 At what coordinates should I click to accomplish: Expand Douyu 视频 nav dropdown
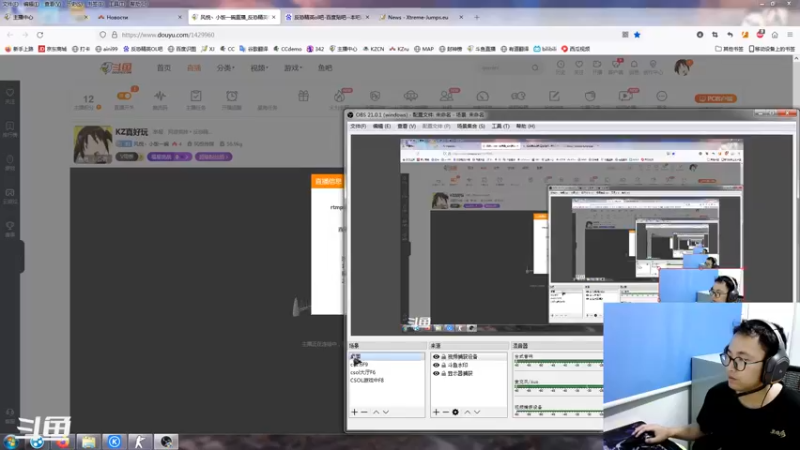259,68
